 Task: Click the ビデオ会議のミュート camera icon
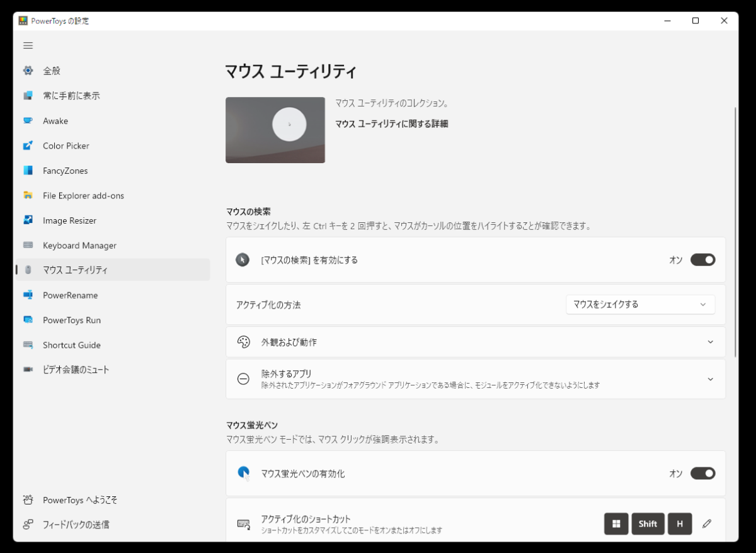28,370
